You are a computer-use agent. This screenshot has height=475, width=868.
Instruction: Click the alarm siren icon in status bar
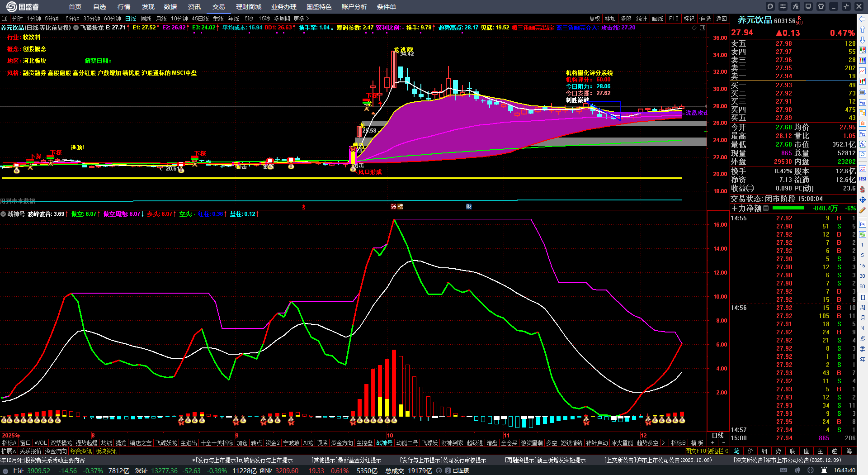pos(823,470)
